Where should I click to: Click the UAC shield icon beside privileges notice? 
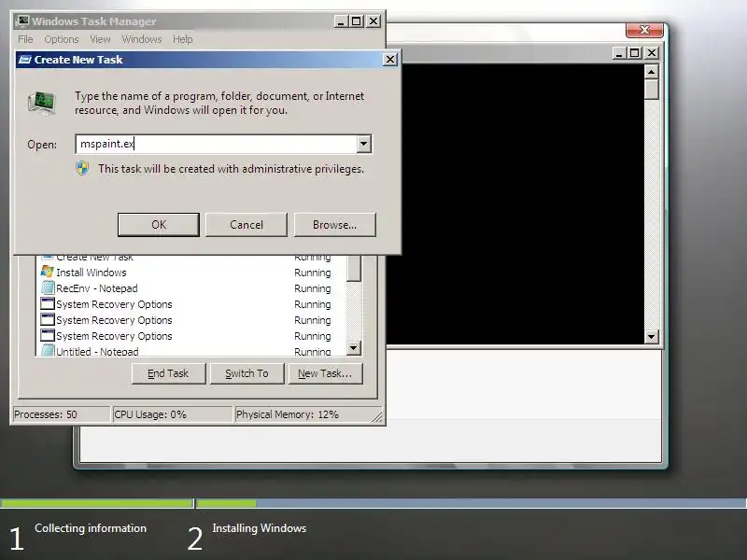tap(82, 168)
